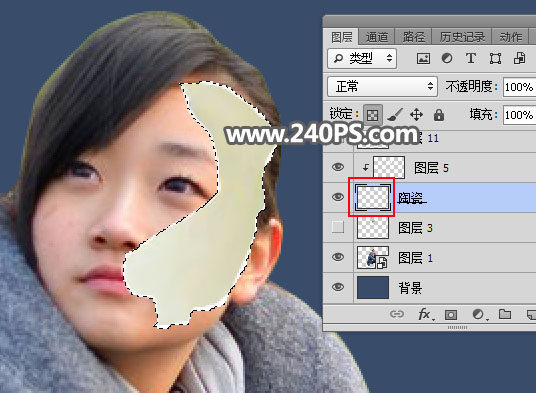536x393 pixels.
Task: Select the 背景 layer name
Action: [410, 288]
